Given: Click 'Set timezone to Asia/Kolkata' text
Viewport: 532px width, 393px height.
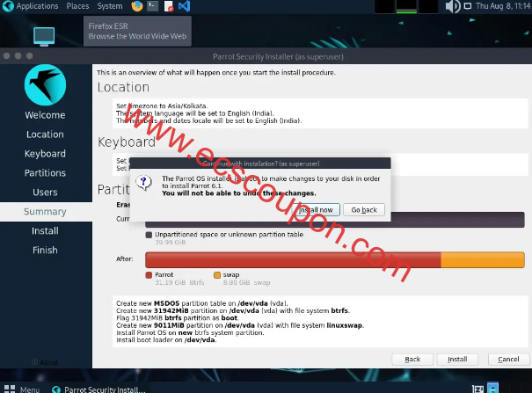Looking at the screenshot, I should click(x=162, y=106).
